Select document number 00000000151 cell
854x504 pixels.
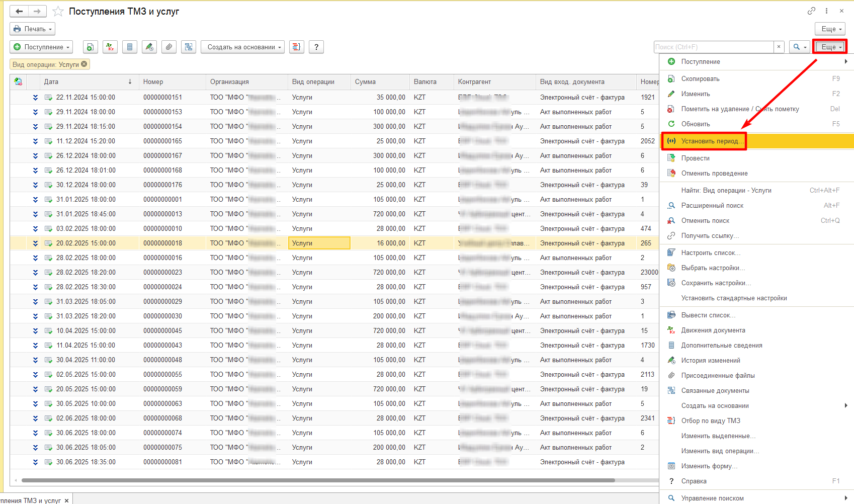pos(172,97)
